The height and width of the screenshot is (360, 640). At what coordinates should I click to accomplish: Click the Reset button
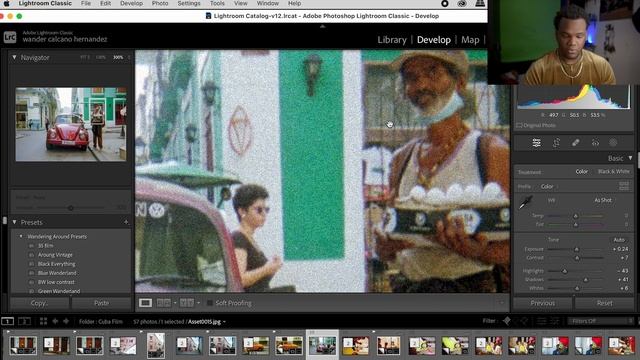click(x=604, y=303)
